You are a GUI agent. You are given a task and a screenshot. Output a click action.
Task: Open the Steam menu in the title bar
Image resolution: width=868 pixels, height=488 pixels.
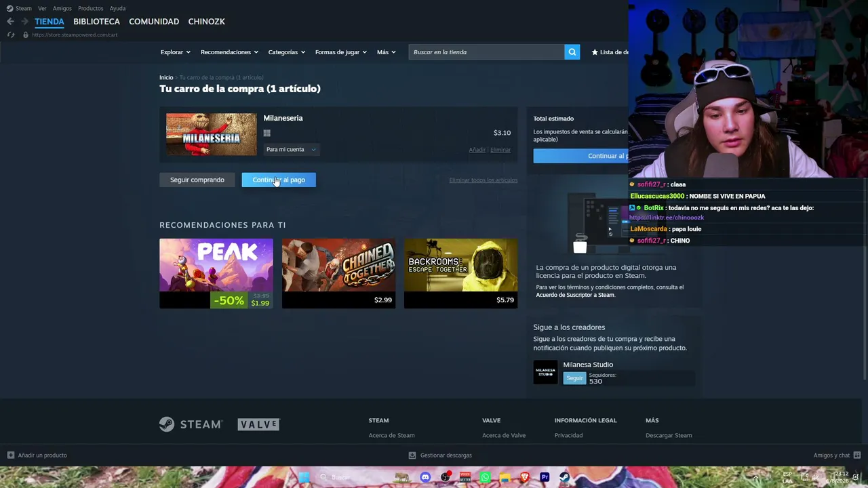[19, 8]
